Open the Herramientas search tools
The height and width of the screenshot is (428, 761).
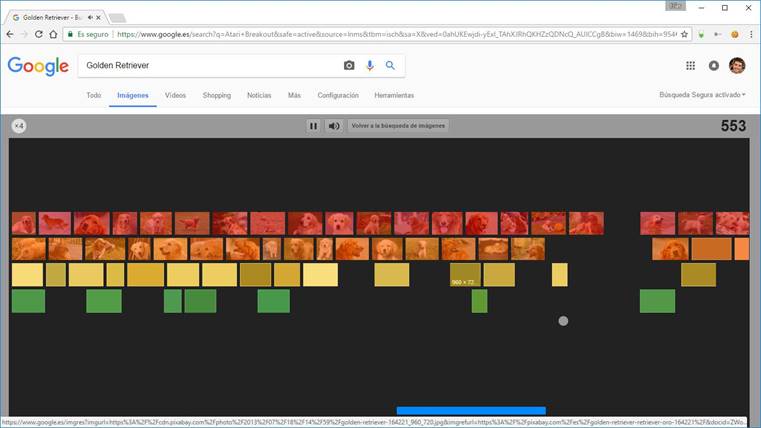point(394,95)
